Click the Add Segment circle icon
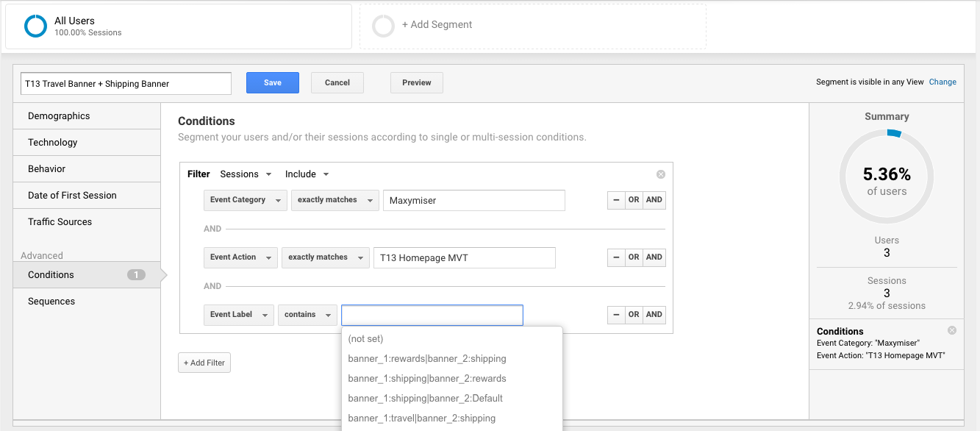The image size is (980, 431). [x=383, y=26]
